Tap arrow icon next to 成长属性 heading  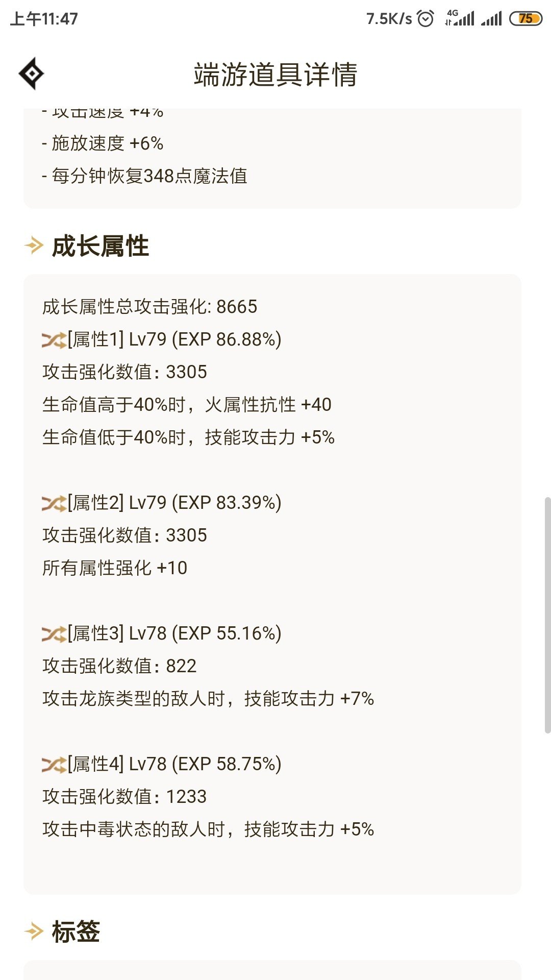point(34,246)
